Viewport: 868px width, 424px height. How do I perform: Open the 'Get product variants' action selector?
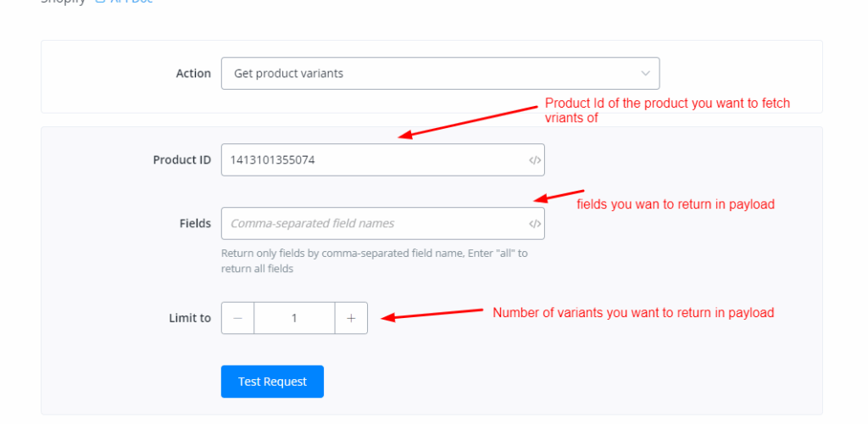424,74
